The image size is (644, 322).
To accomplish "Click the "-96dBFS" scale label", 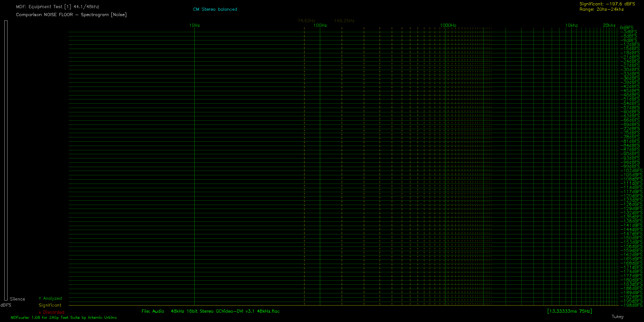I will tap(630, 162).
